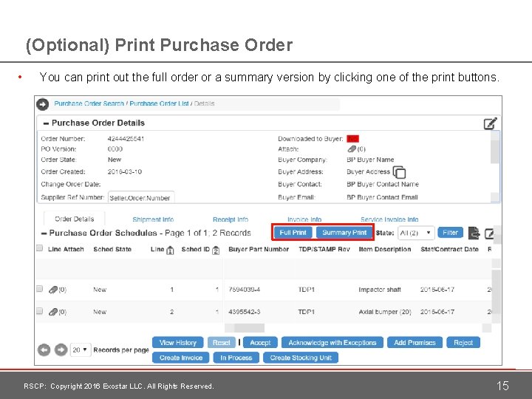Open the header Attach paperclip icon
532x399 pixels.
(x=352, y=149)
